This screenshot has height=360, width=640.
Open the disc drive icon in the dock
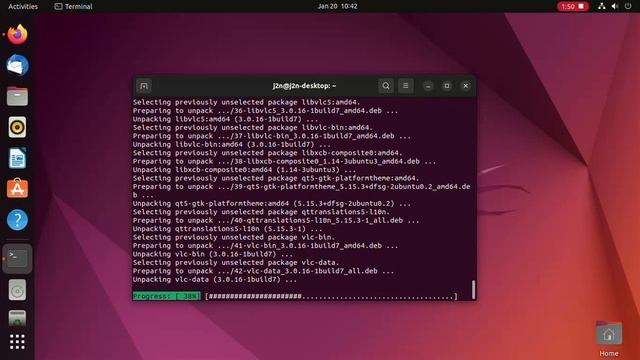point(17,290)
